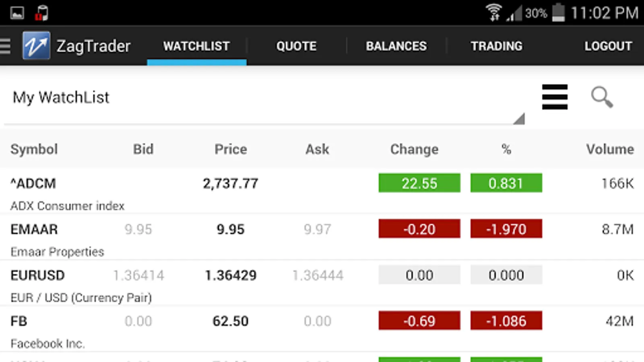Sort by the % column header
This screenshot has width=644, height=362.
tap(506, 149)
